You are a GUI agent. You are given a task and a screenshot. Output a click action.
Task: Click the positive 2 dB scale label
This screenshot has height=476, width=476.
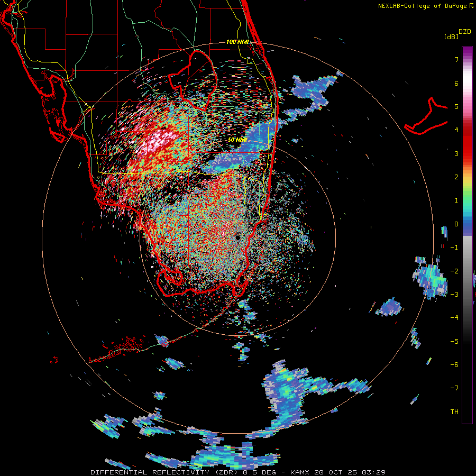coord(456,177)
